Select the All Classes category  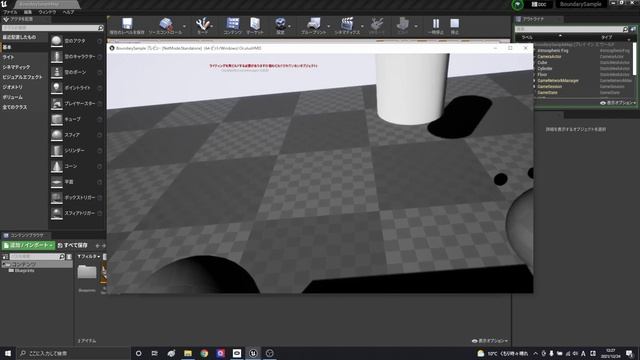coord(15,107)
